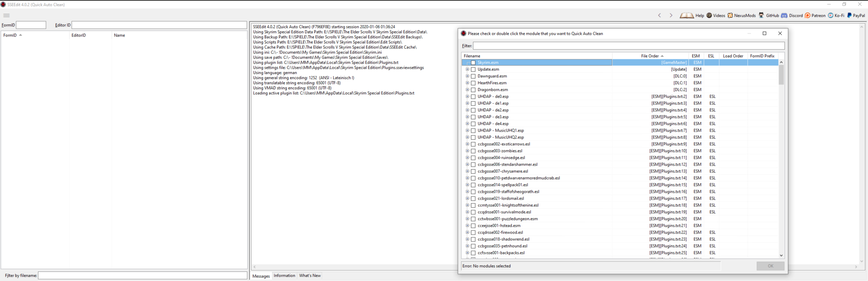Viewport: 868px width, 281px height.
Task: Open the GitHub icon
Action: 761,15
